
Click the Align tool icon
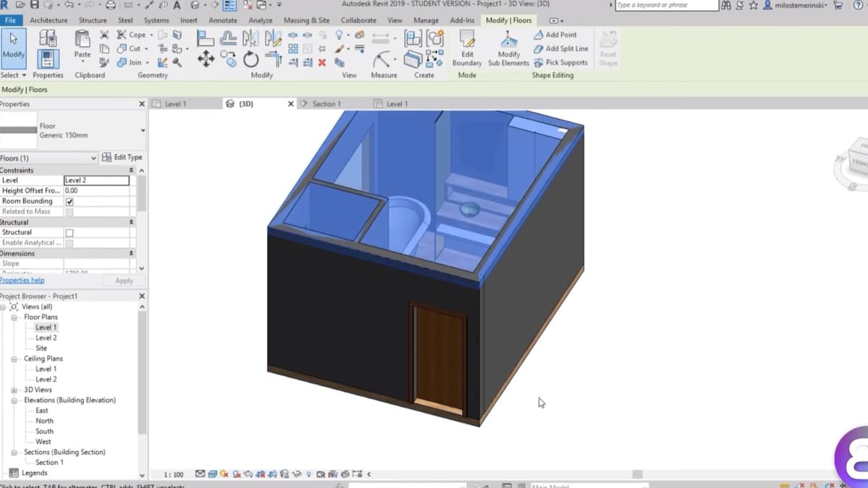(206, 38)
